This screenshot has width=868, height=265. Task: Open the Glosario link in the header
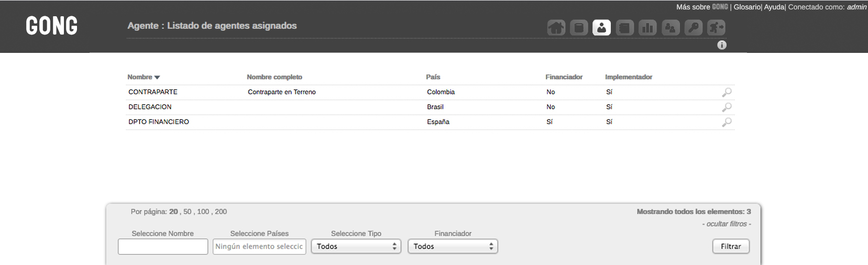tap(746, 7)
